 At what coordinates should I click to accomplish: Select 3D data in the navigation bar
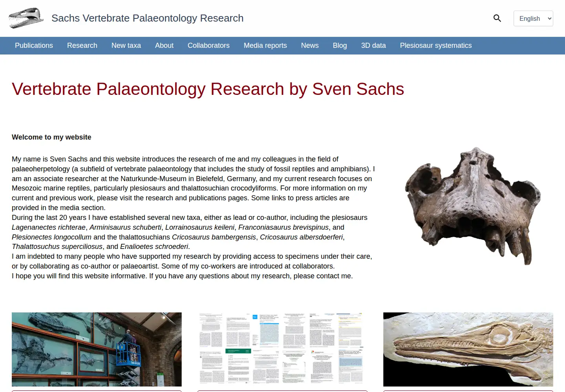coord(373,45)
